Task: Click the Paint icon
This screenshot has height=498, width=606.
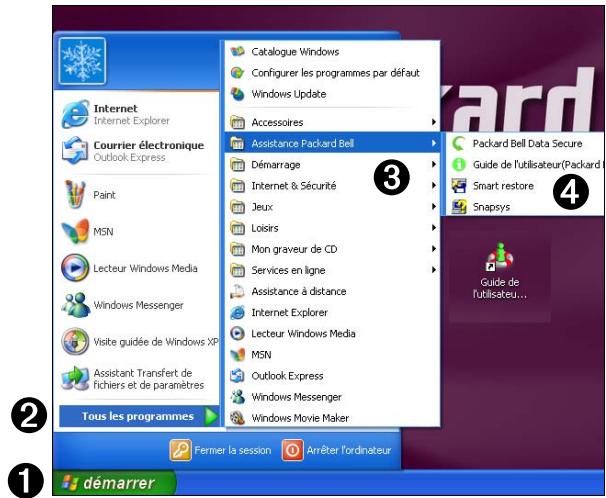Action: (75, 195)
